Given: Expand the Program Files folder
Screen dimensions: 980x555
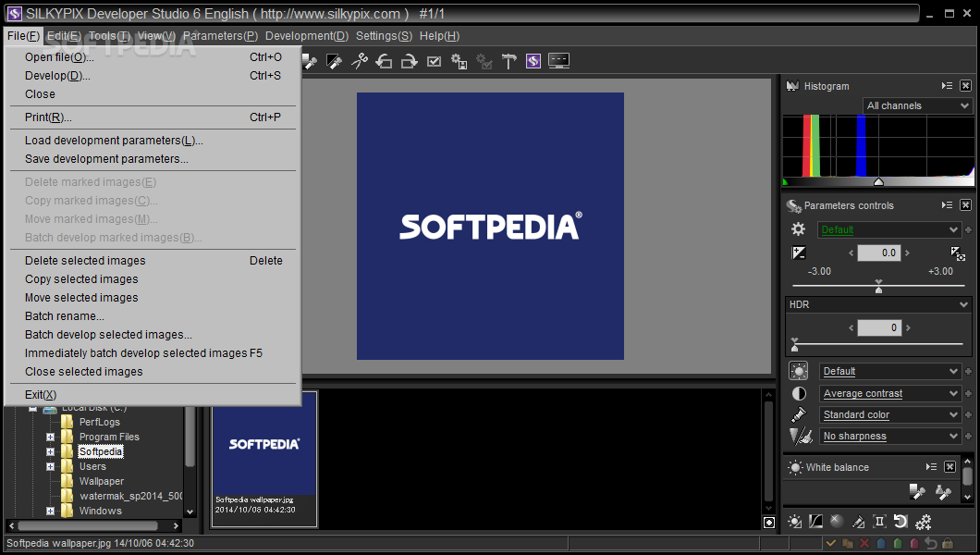Looking at the screenshot, I should tap(51, 437).
